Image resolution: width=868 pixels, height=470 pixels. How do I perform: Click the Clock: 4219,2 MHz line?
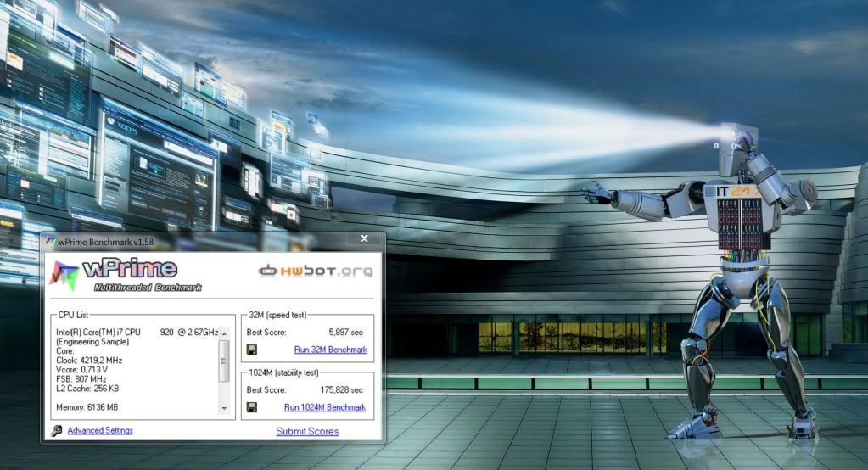(x=94, y=360)
